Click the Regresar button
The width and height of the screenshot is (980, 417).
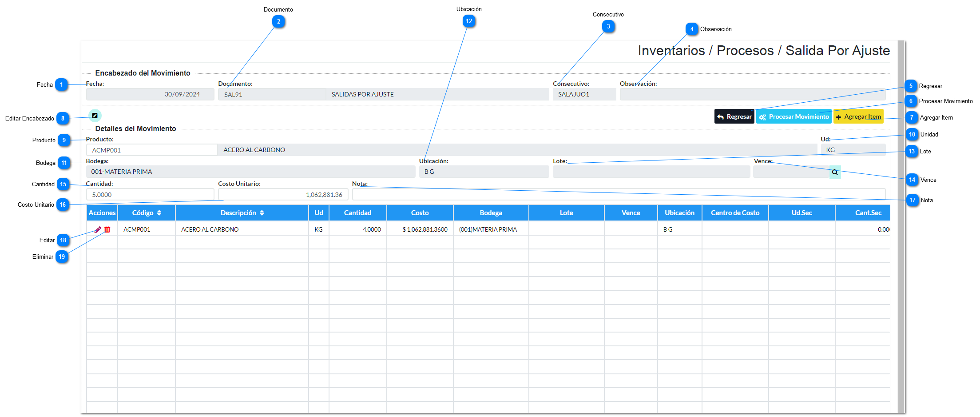coord(734,116)
